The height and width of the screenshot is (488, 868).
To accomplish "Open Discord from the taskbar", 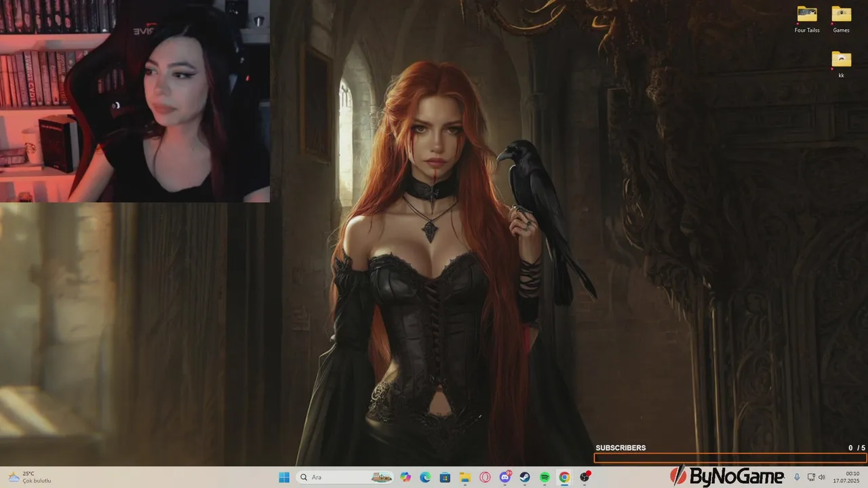I will click(505, 477).
